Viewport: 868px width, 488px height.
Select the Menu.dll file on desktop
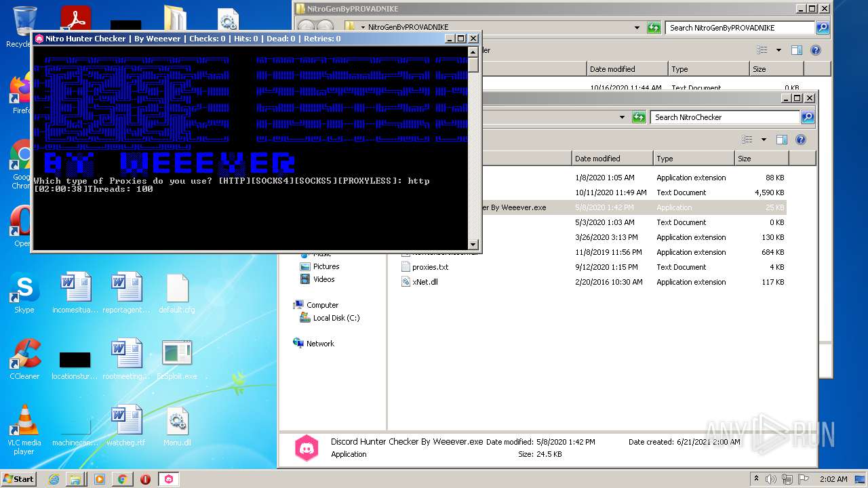pyautogui.click(x=177, y=426)
